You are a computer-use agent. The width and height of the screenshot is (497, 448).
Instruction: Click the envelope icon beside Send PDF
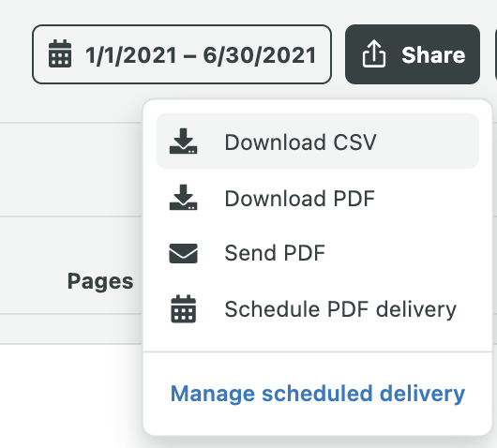(x=183, y=253)
